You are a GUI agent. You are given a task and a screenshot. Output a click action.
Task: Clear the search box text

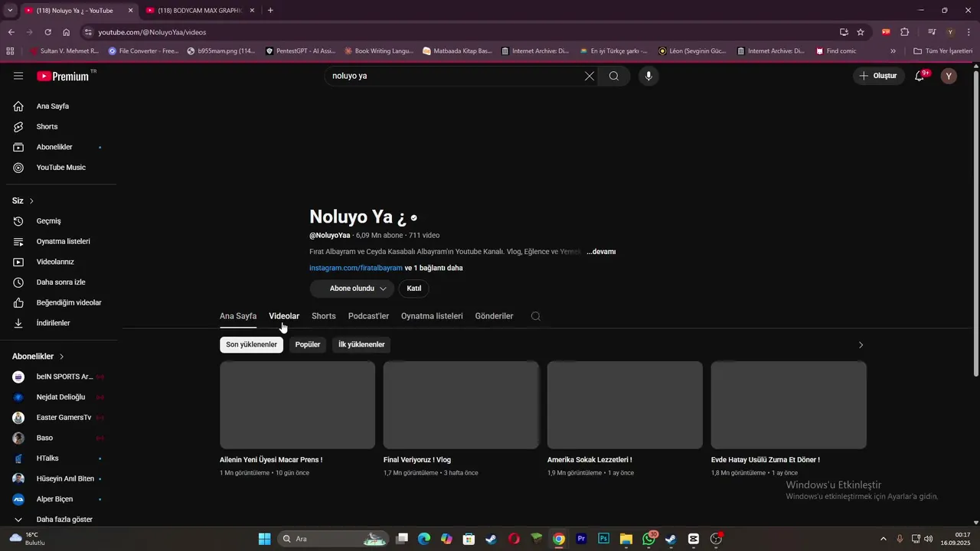590,76
